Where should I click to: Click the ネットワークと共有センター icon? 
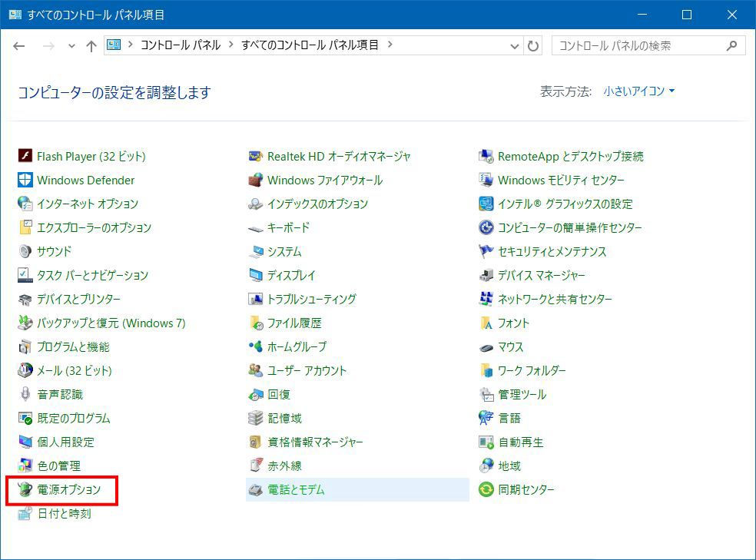[x=486, y=299]
